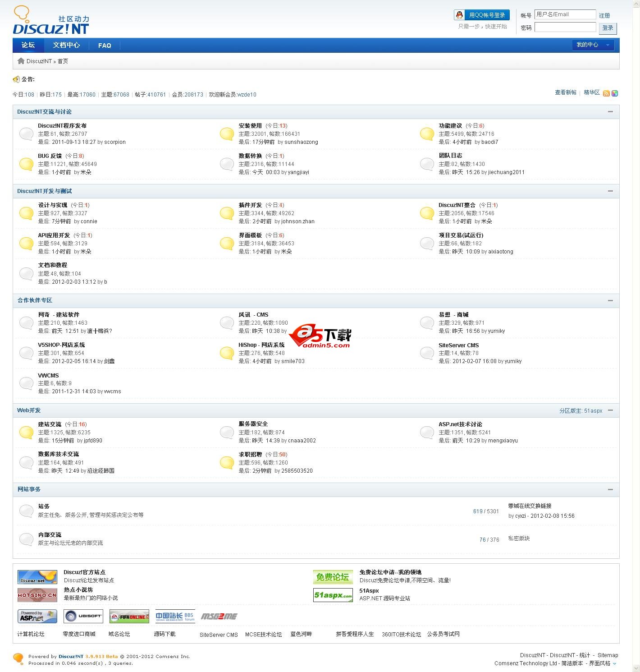Click the Discuz!NT程序发布 bubble icon
Image resolution: width=640 pixels, height=672 pixels.
tap(27, 133)
